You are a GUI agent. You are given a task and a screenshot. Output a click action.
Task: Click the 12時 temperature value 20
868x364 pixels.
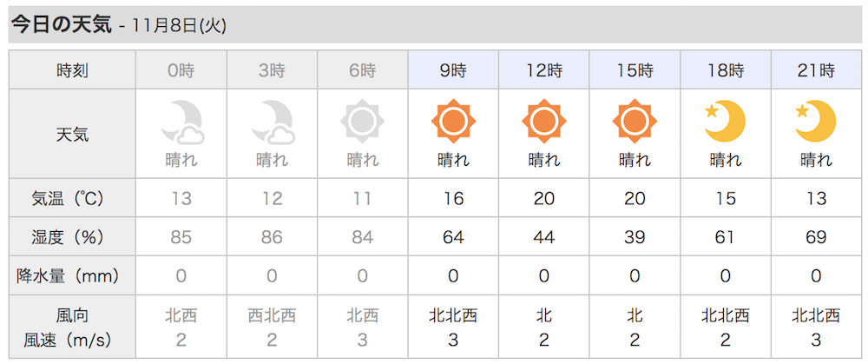(544, 198)
